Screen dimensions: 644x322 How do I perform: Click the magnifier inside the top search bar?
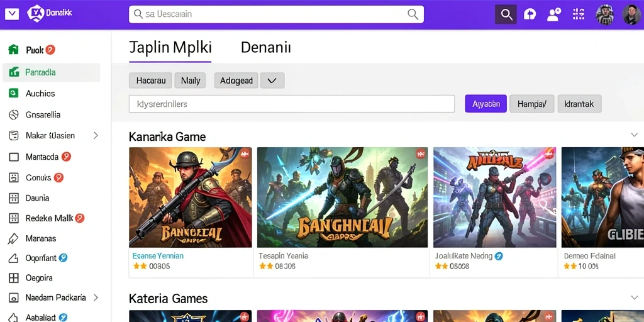413,14
